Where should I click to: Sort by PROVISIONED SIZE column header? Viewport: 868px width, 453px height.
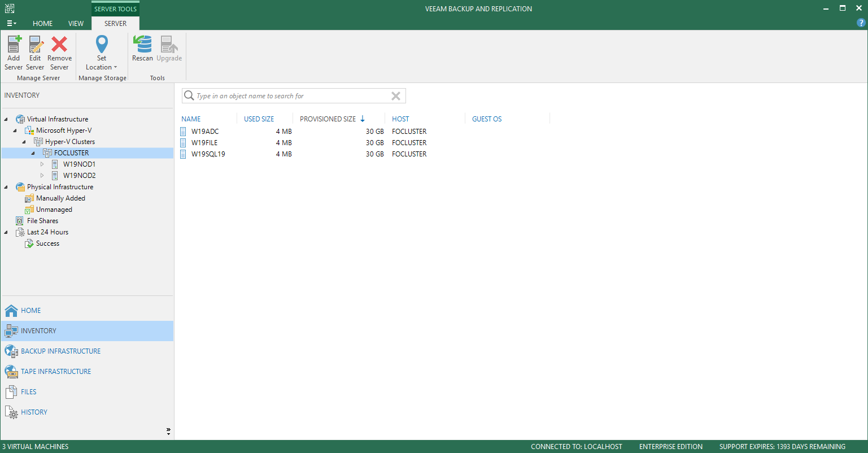[328, 119]
